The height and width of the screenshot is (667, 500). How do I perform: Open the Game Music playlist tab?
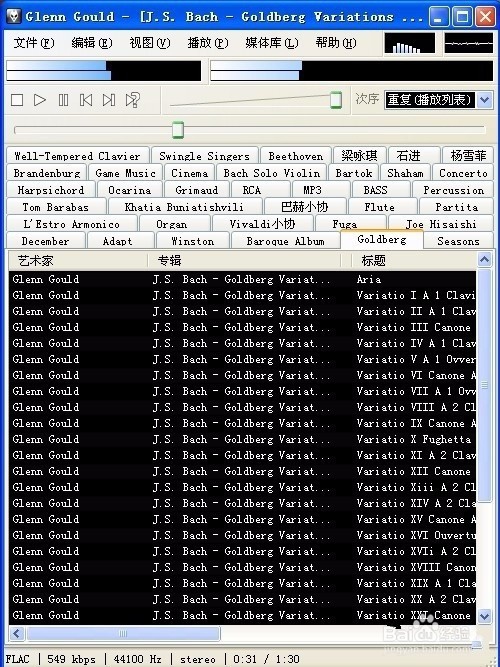pos(126,173)
